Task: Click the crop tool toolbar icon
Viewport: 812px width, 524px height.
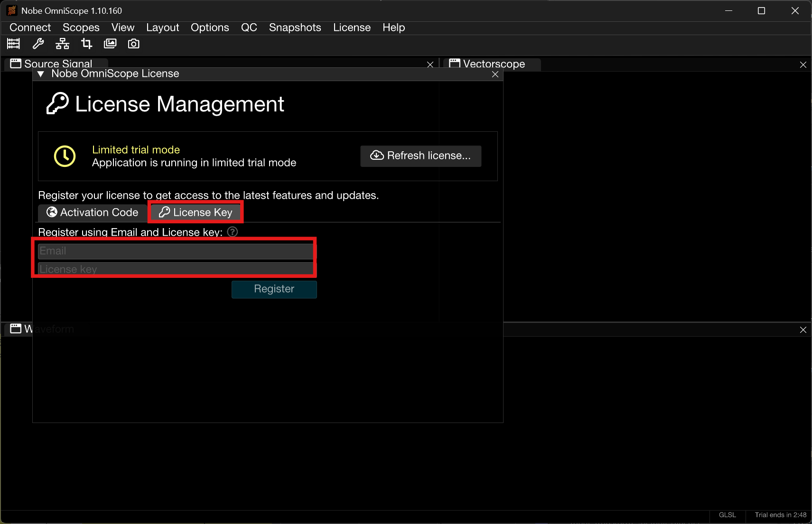Action: pyautogui.click(x=86, y=44)
